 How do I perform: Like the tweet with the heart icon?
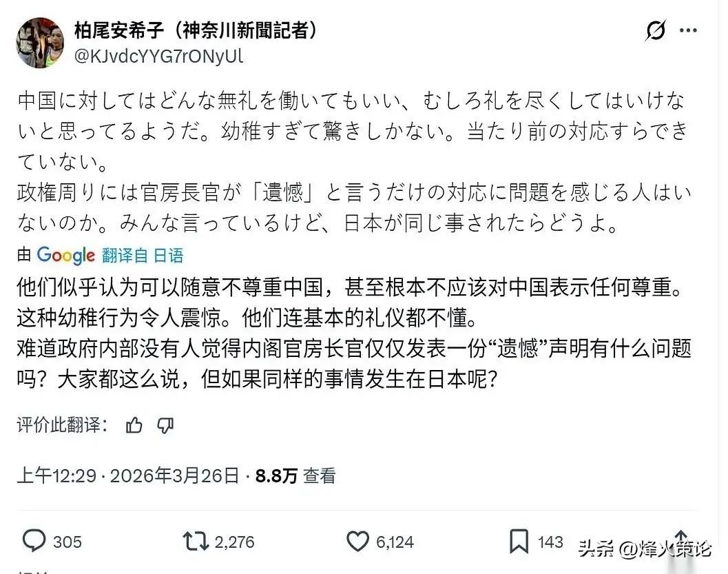(358, 543)
